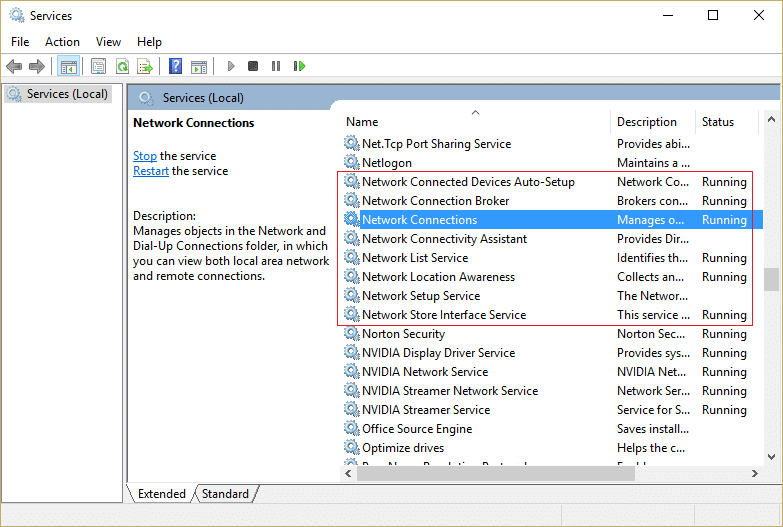Click the Export List toolbar icon
This screenshot has height=527, width=783.
(x=145, y=67)
